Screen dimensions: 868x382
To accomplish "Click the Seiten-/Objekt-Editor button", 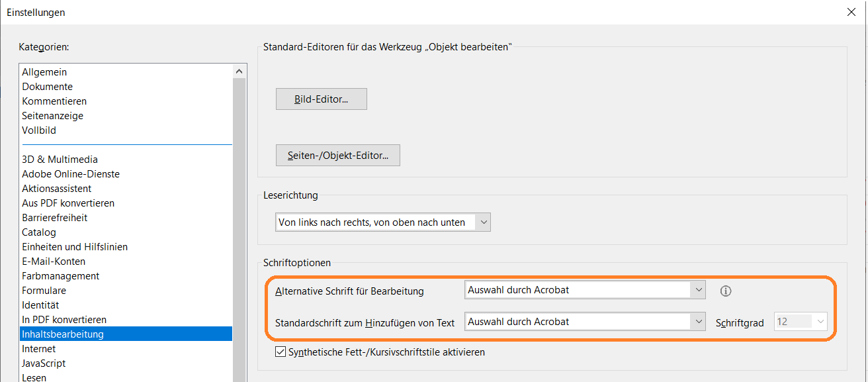I will click(x=337, y=155).
